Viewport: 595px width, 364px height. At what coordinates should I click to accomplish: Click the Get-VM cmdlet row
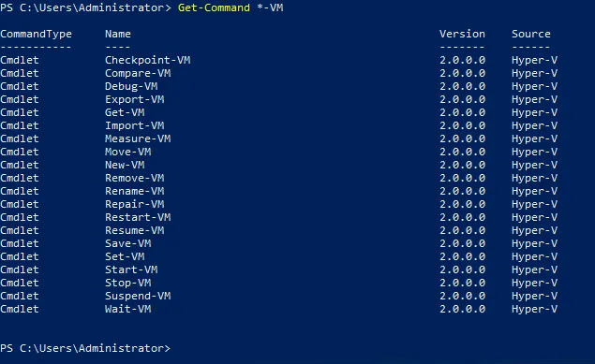[x=279, y=112]
